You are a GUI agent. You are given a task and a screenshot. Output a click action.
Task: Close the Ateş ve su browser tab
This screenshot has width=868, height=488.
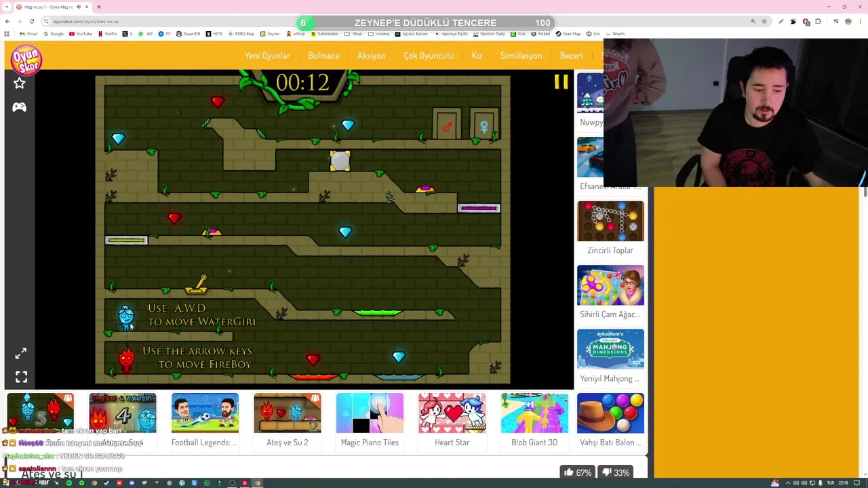[x=87, y=7]
